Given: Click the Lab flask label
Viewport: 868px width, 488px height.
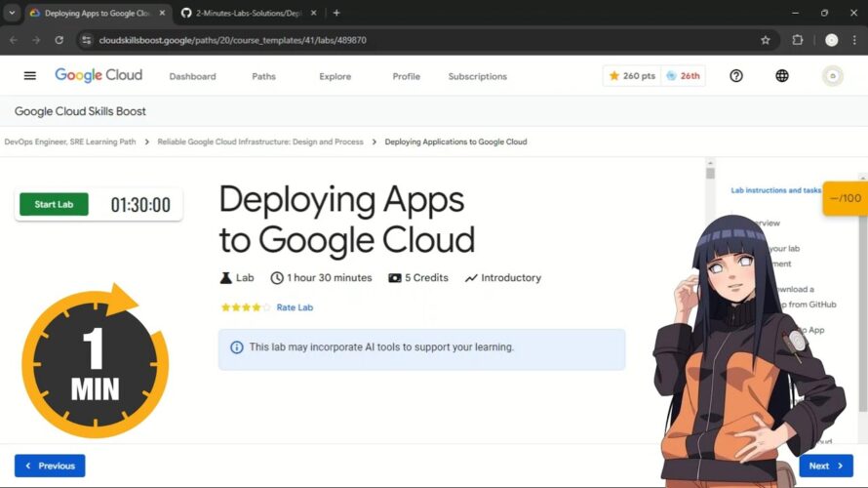Looking at the screenshot, I should click(x=237, y=278).
